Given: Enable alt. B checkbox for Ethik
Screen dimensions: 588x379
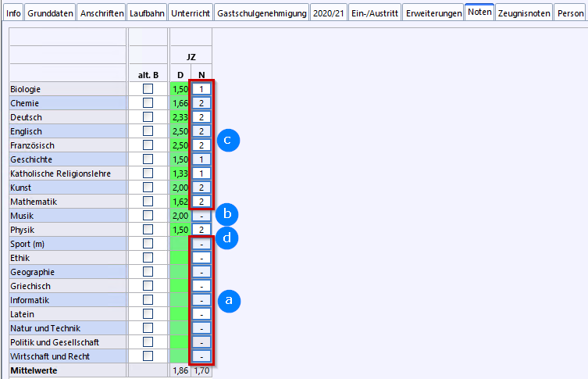Looking at the screenshot, I should 148,258.
